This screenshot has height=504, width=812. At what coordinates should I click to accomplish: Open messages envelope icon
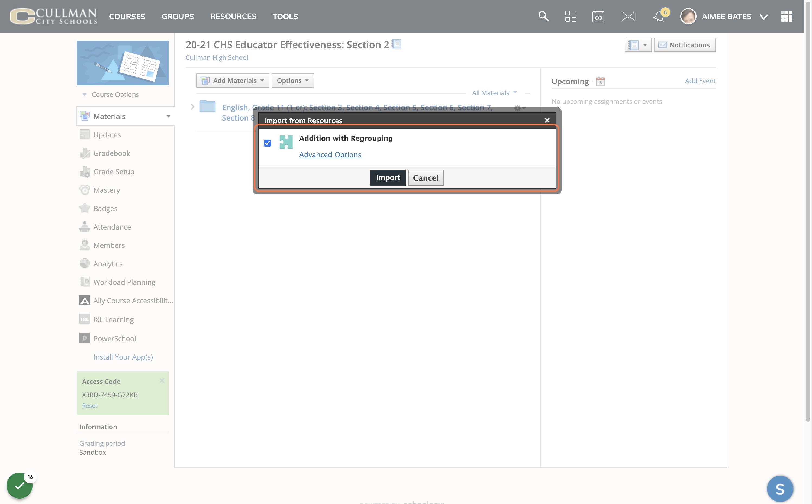(x=628, y=16)
